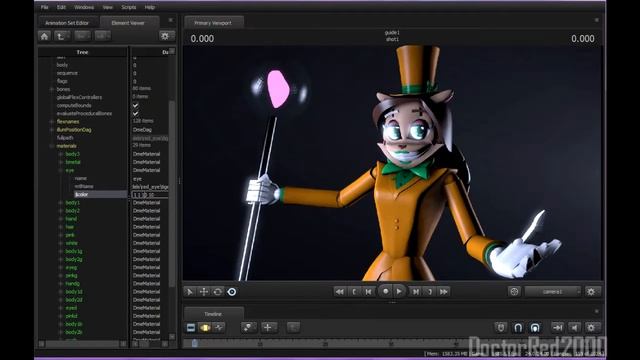This screenshot has width=640, height=360.
Task: Start recording with the record button
Action: [385, 291]
